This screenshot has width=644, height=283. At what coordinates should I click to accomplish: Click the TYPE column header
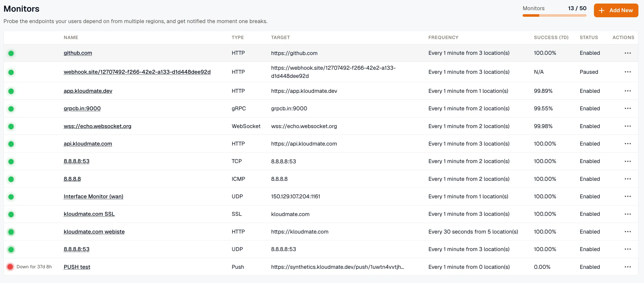(x=238, y=38)
